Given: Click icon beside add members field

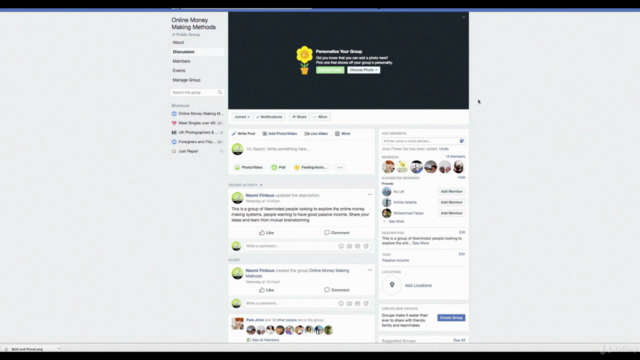Looking at the screenshot, I should tap(462, 141).
